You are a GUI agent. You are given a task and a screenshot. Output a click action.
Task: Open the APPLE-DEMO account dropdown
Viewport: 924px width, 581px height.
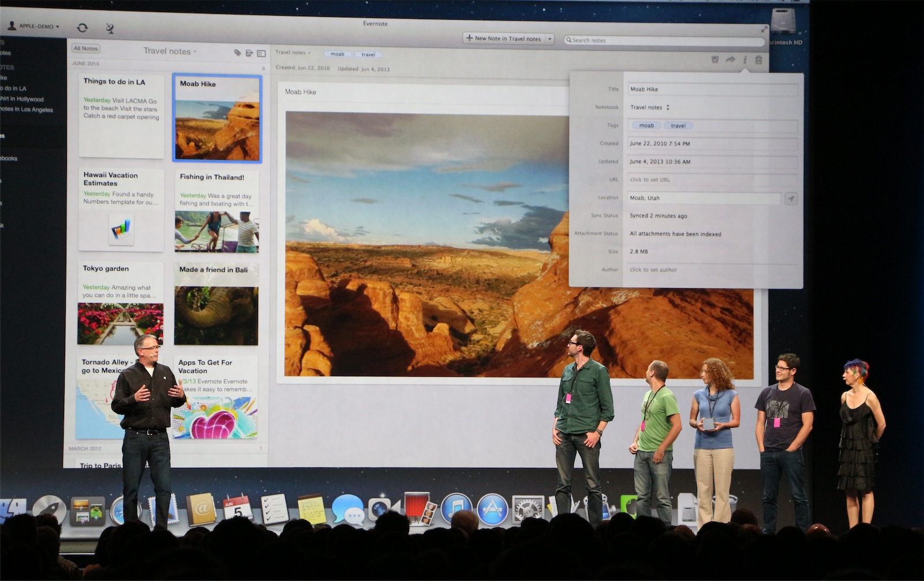pos(33,27)
